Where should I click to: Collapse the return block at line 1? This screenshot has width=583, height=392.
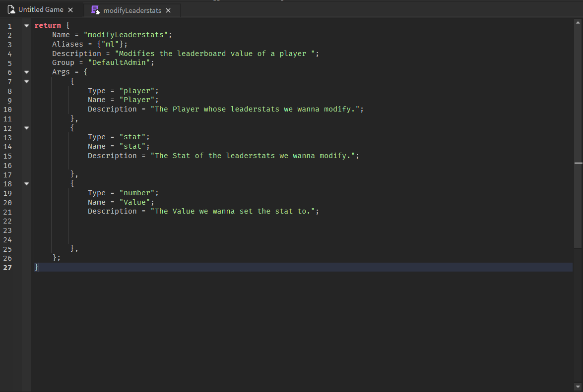click(x=26, y=25)
